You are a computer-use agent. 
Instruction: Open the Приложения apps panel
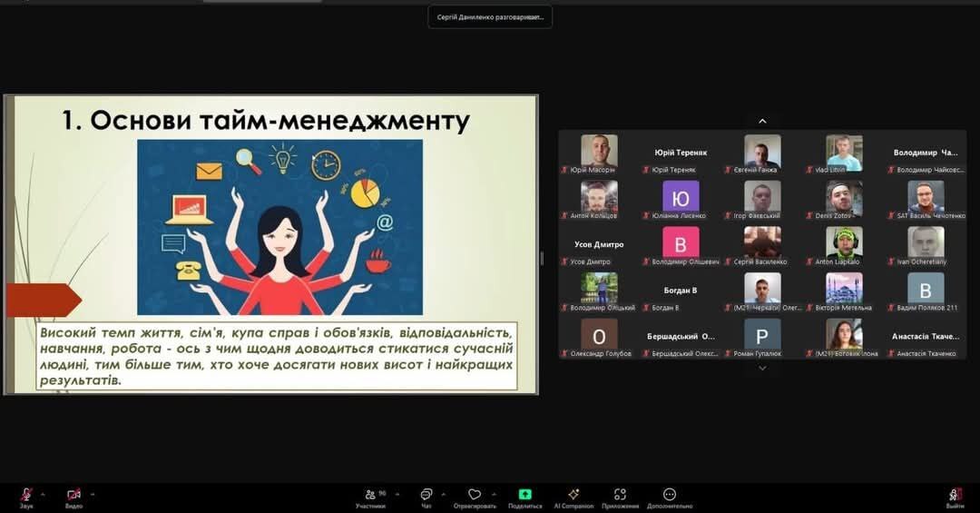(620, 495)
